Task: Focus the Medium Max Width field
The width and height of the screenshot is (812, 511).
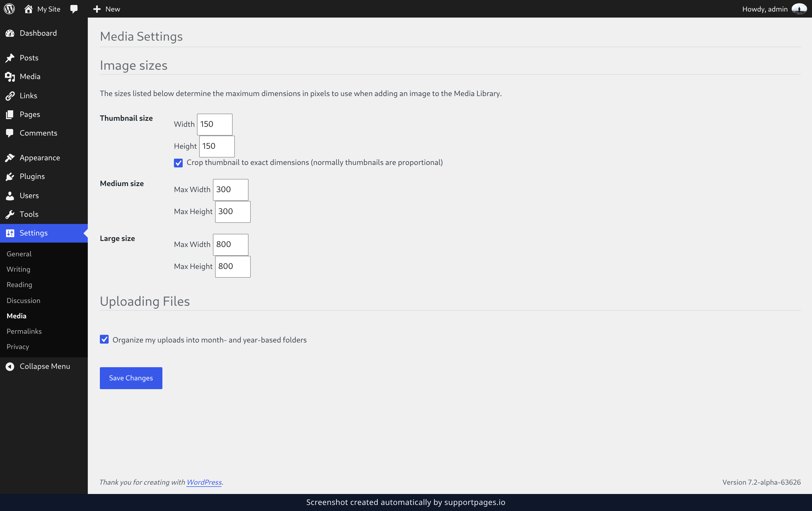Action: click(230, 190)
